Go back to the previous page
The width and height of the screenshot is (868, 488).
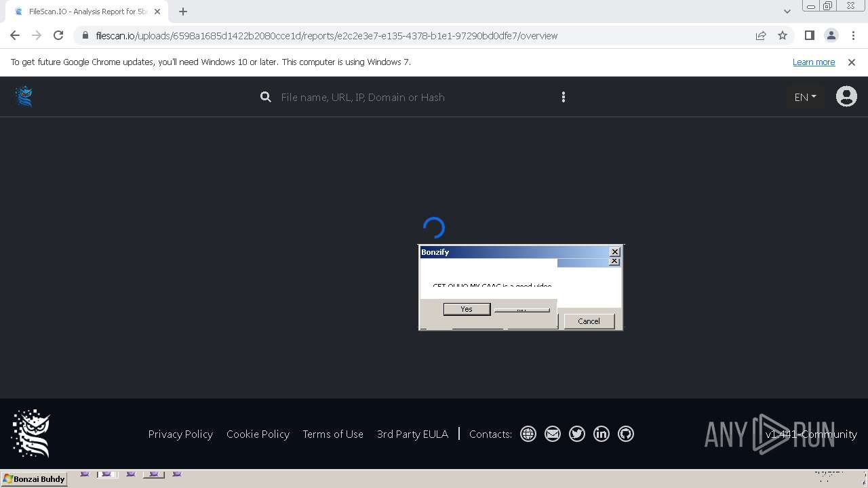15,36
